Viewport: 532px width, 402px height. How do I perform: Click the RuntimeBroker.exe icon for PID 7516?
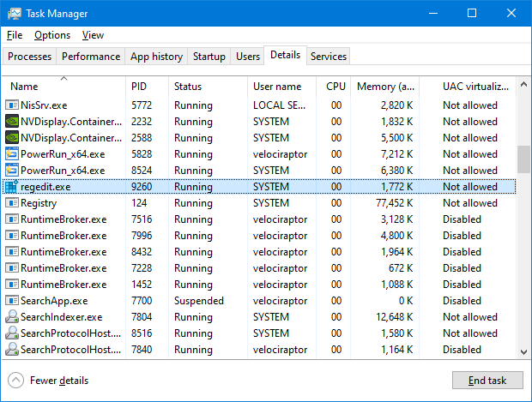click(x=12, y=219)
